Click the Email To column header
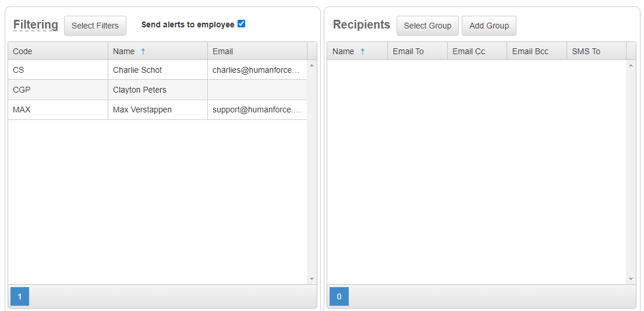644x311 pixels. pos(416,51)
